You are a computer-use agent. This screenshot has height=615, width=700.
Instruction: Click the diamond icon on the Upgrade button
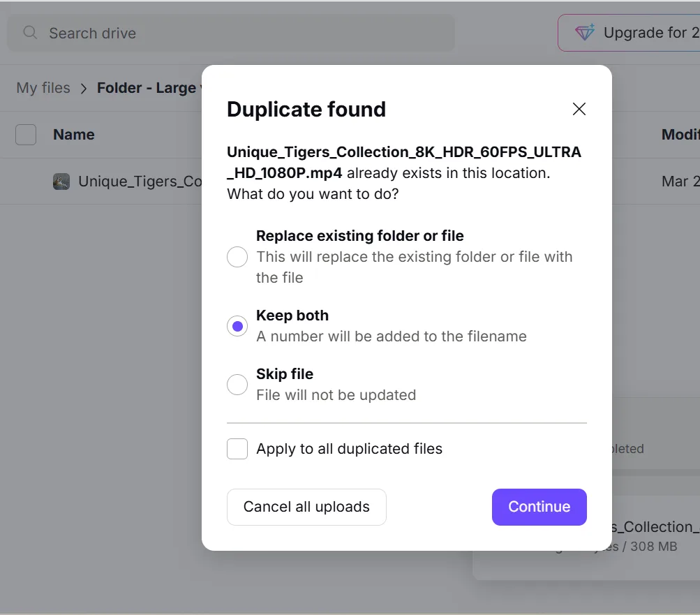(583, 33)
